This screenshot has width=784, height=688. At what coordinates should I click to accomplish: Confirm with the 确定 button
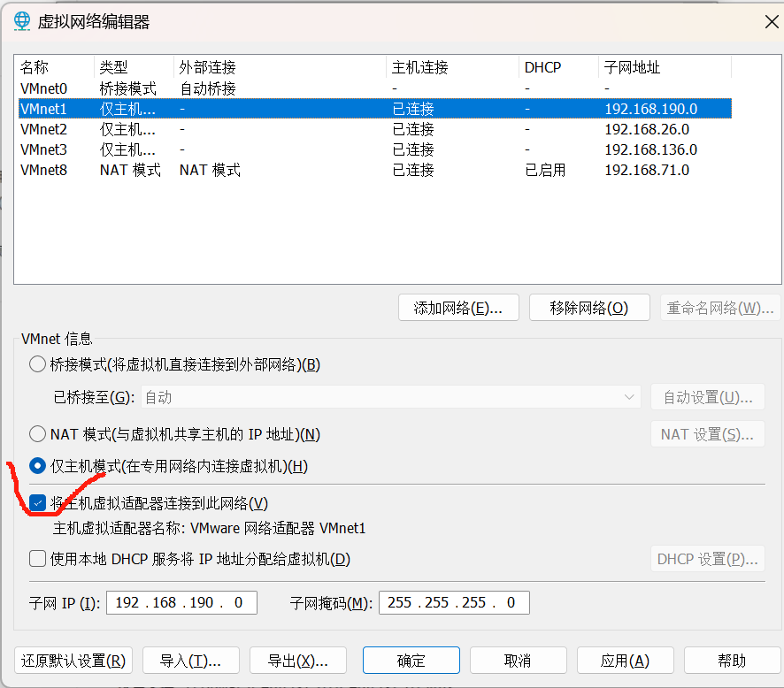(411, 661)
